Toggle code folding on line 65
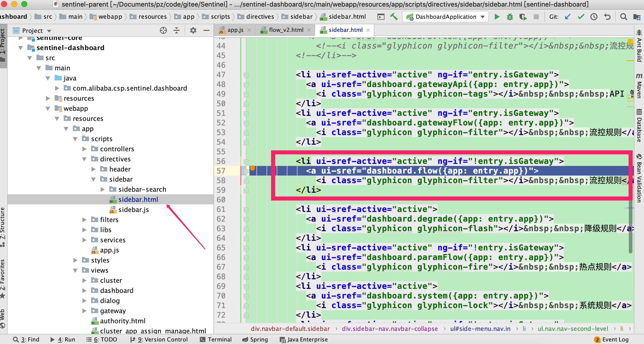Image resolution: width=644 pixels, height=344 pixels. pyautogui.click(x=246, y=248)
